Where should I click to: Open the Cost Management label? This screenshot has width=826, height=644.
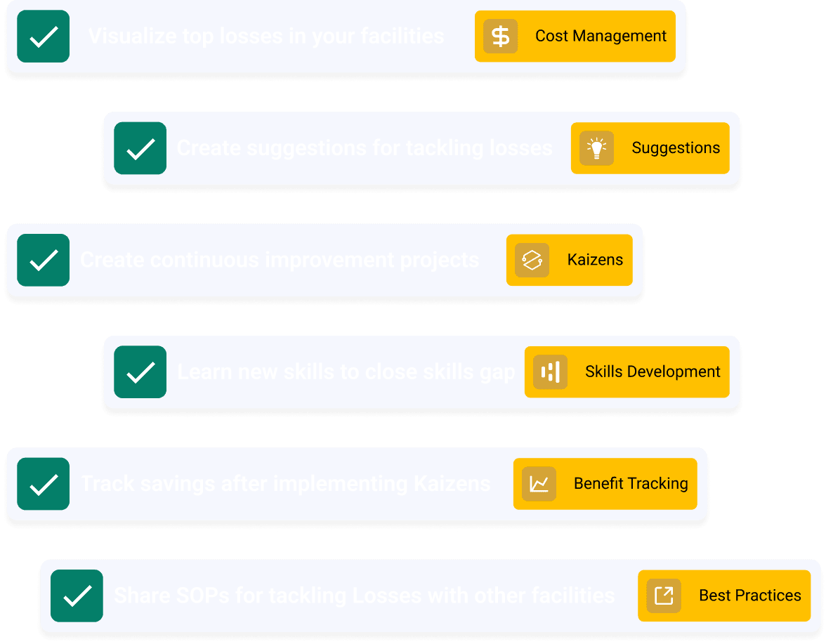pos(601,36)
